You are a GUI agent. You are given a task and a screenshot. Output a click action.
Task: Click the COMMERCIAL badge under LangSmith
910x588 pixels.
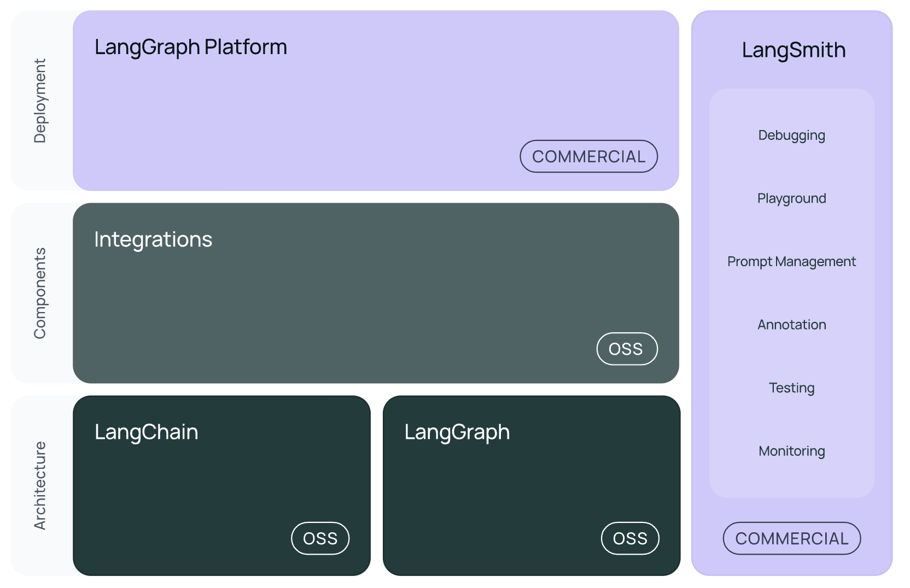click(x=792, y=538)
